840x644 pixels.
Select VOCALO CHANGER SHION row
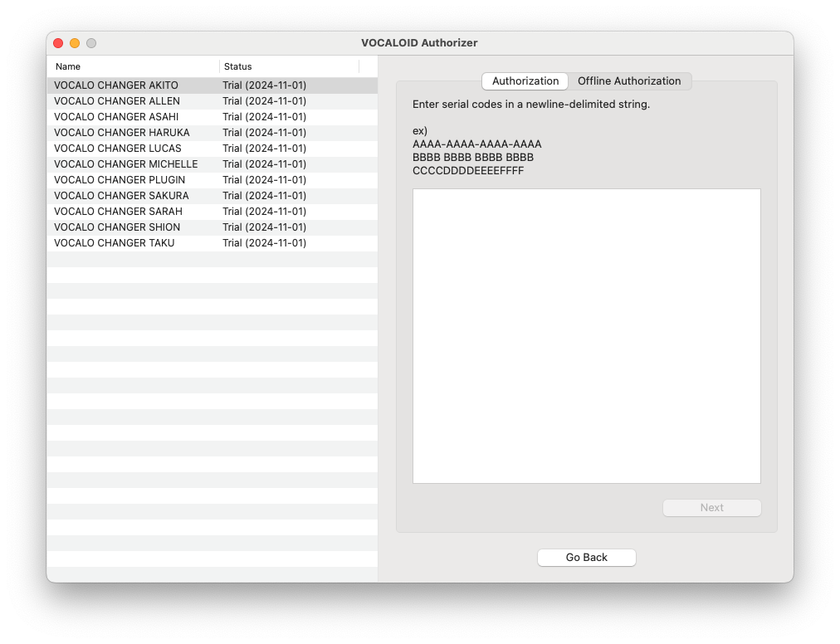click(212, 227)
